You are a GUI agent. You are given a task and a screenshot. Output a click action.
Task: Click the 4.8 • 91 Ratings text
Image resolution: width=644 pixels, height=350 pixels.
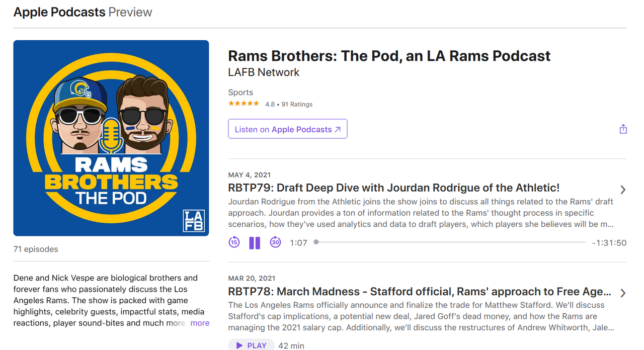click(x=289, y=104)
